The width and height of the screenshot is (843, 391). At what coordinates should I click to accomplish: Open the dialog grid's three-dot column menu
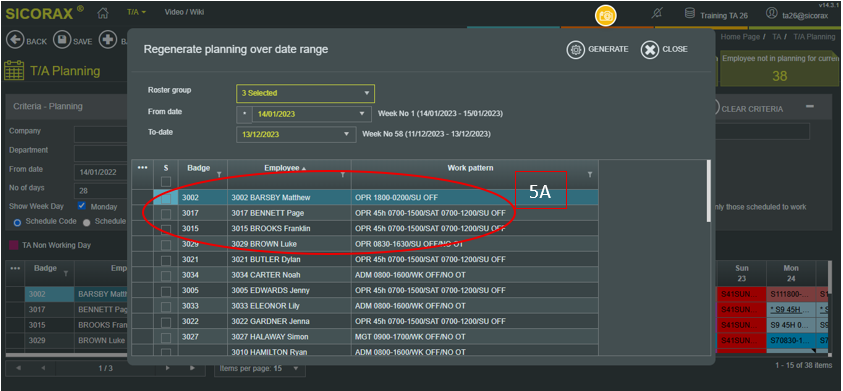(142, 168)
